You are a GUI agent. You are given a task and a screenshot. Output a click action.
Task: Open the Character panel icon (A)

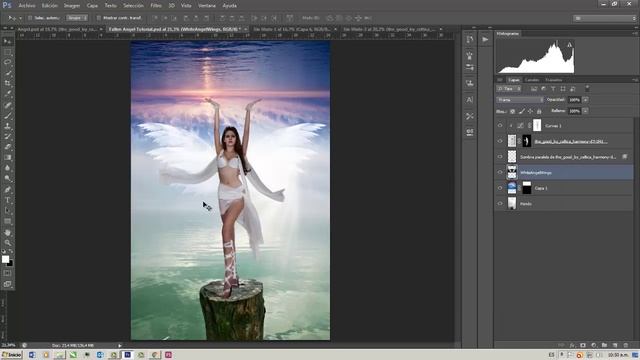[x=469, y=100]
